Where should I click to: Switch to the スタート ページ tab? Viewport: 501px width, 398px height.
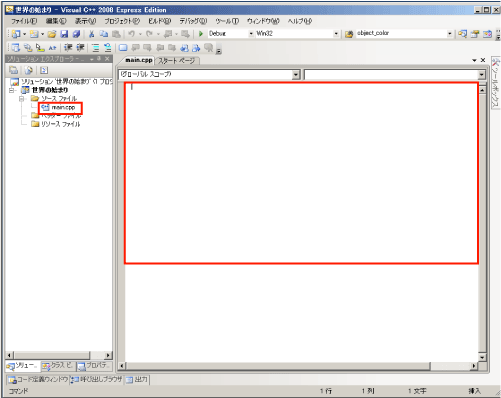(177, 61)
